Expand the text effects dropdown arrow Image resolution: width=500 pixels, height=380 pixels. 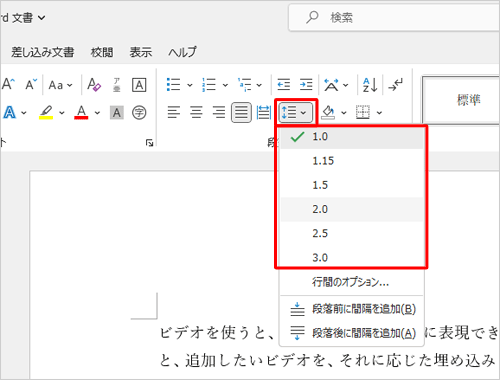24,113
